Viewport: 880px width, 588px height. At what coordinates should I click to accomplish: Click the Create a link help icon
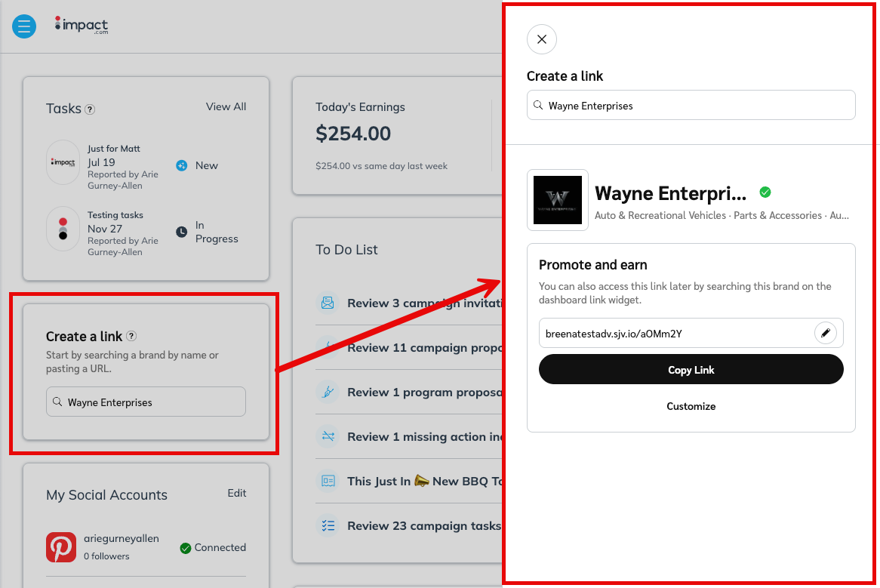[131, 337]
